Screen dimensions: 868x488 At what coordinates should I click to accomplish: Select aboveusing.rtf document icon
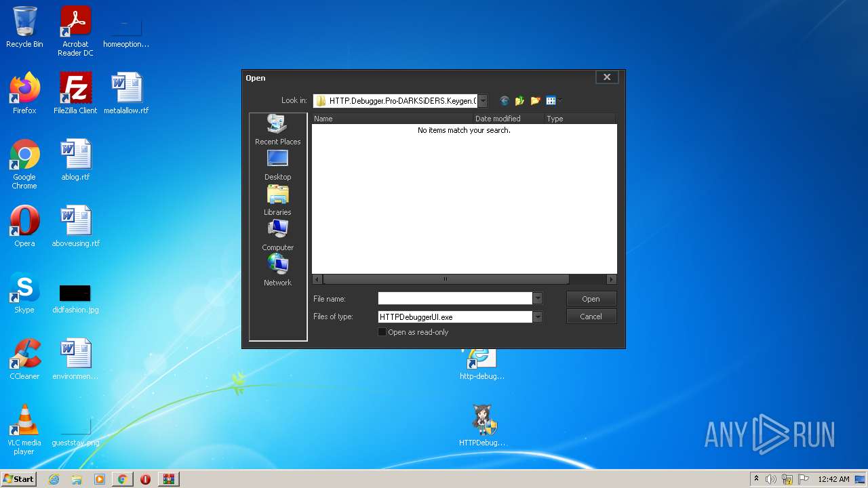pos(75,226)
